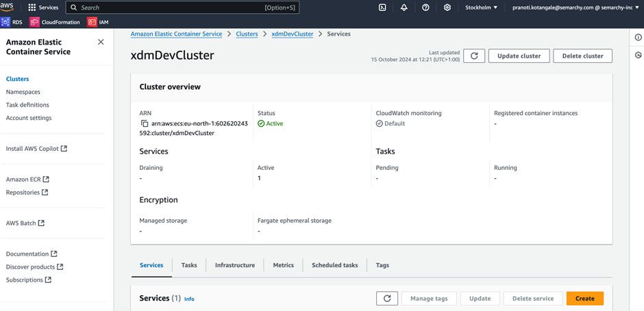Select Namespaces in the left sidebar
Screen dimensions: 644x311
pos(23,92)
